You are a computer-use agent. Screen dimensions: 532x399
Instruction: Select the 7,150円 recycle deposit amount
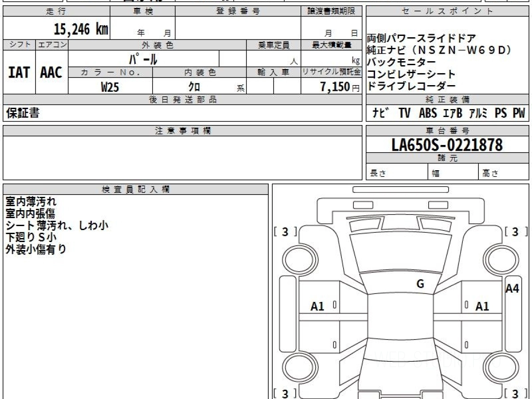click(340, 87)
